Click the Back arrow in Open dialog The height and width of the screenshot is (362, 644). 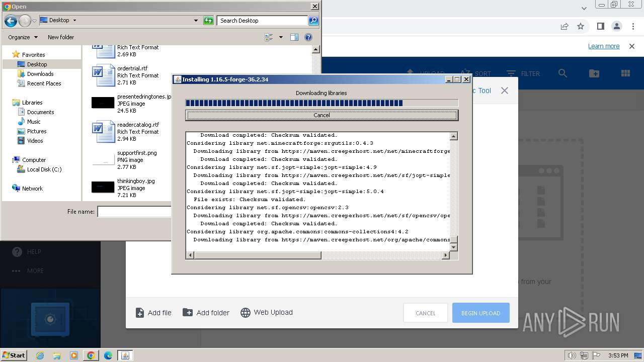click(11, 21)
